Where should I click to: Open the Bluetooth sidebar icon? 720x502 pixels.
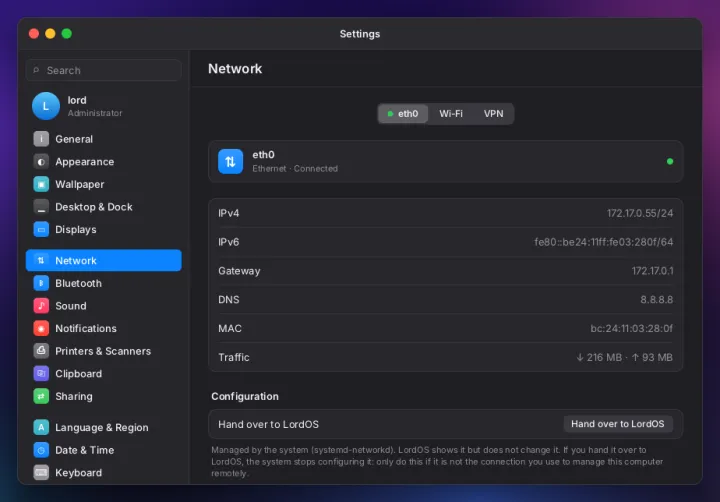coord(41,283)
